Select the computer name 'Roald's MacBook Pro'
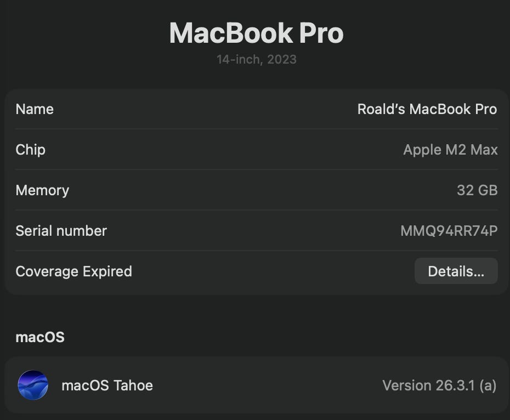Screen dimensions: 510x420 click(x=427, y=109)
